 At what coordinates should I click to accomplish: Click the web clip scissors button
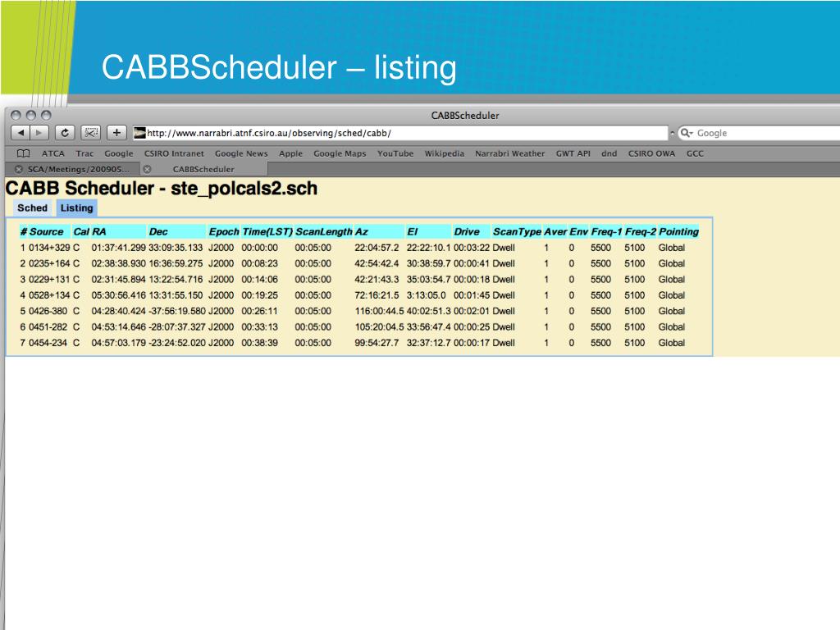point(90,132)
